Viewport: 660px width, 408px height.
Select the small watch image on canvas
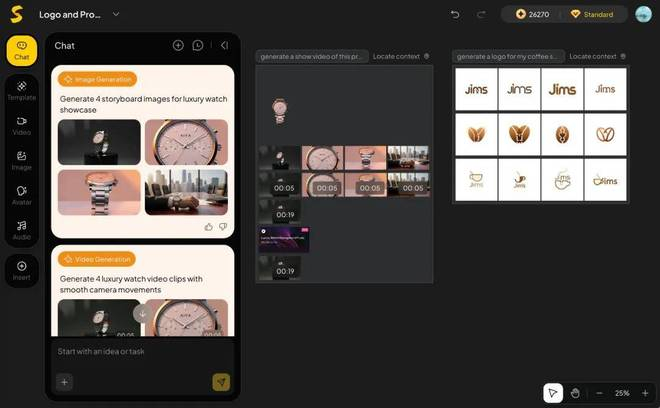point(280,111)
